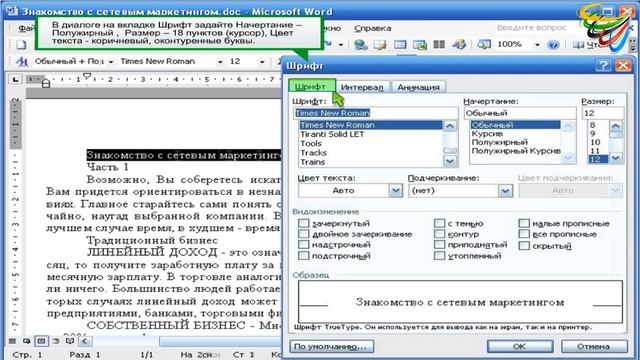
Task: Open the Zoom 100% dropdown arrow
Action: point(537,45)
